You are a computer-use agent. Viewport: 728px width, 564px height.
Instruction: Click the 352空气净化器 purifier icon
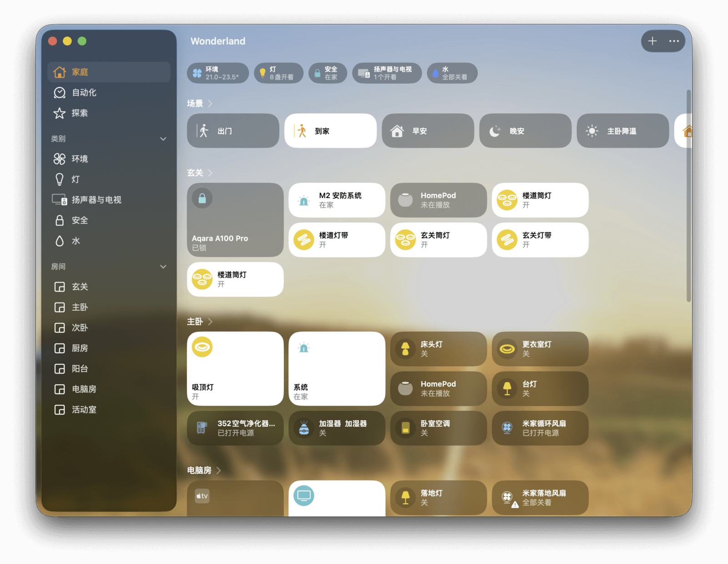coord(202,428)
